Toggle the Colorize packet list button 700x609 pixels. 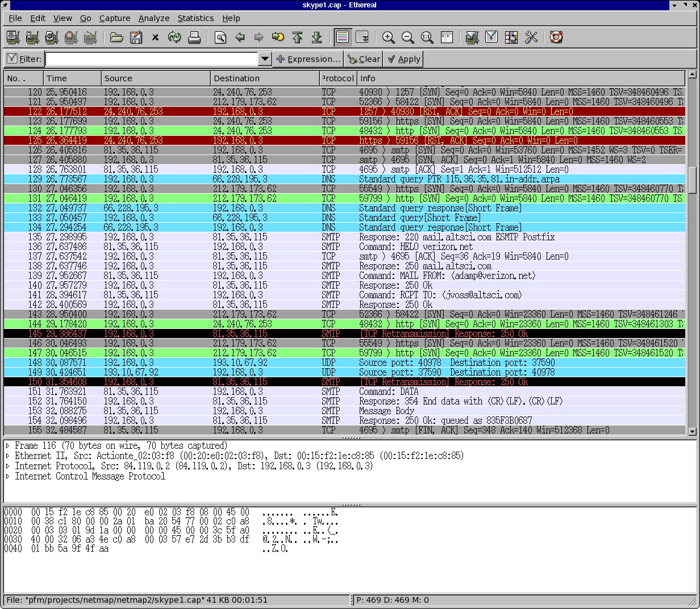[343, 37]
